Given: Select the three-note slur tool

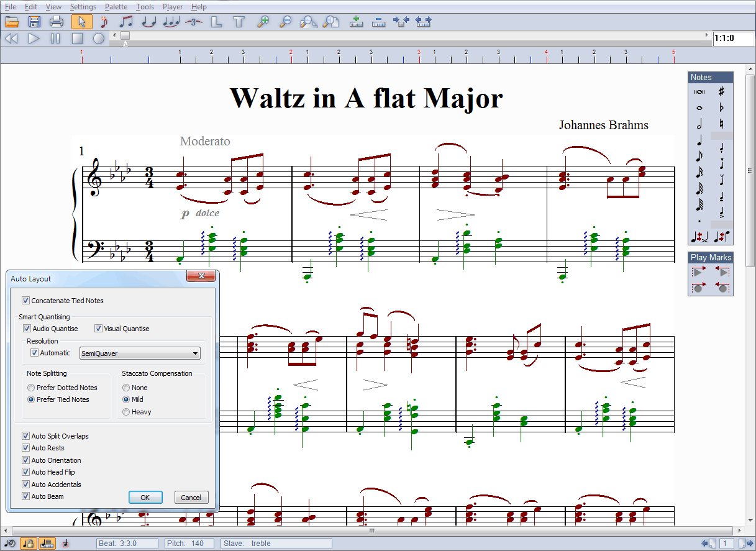Looking at the screenshot, I should tap(171, 22).
